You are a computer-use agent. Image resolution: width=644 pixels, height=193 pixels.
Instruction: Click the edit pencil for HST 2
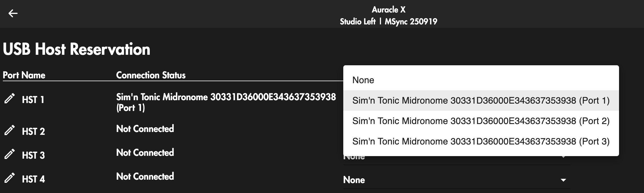[9, 131]
